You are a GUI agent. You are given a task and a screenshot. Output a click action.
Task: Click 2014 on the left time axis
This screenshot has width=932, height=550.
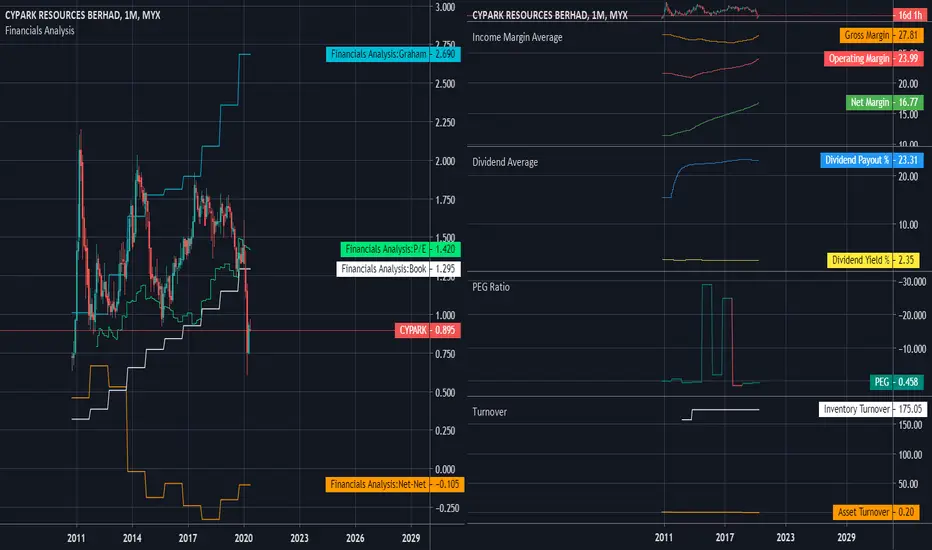coord(132,538)
